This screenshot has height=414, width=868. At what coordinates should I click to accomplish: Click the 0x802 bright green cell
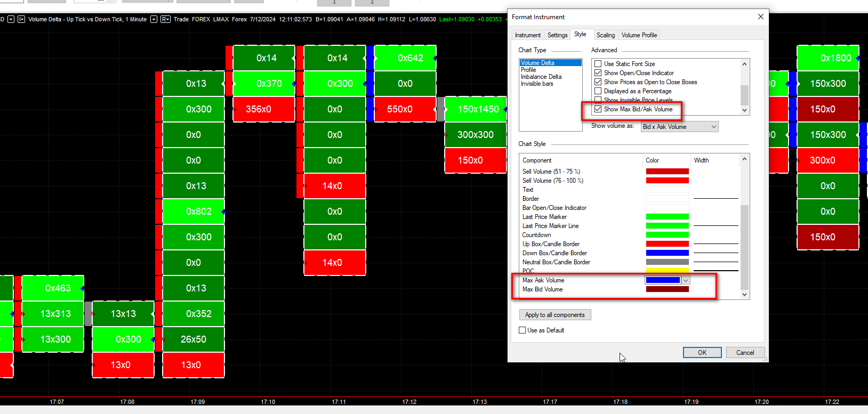pos(194,212)
